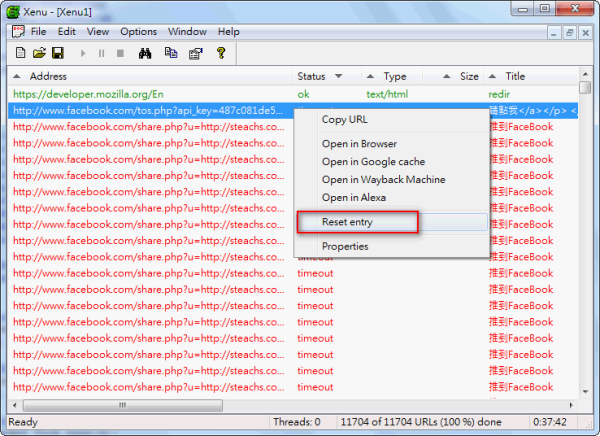Click the horizontal scrollbar thumb
600x436 pixels.
click(x=123, y=405)
